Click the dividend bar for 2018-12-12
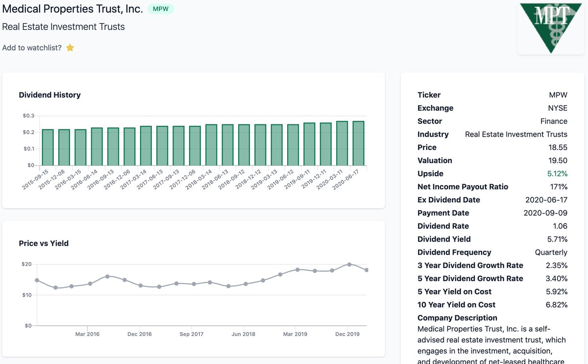Viewport: 588px width, 364px height. [x=260, y=145]
